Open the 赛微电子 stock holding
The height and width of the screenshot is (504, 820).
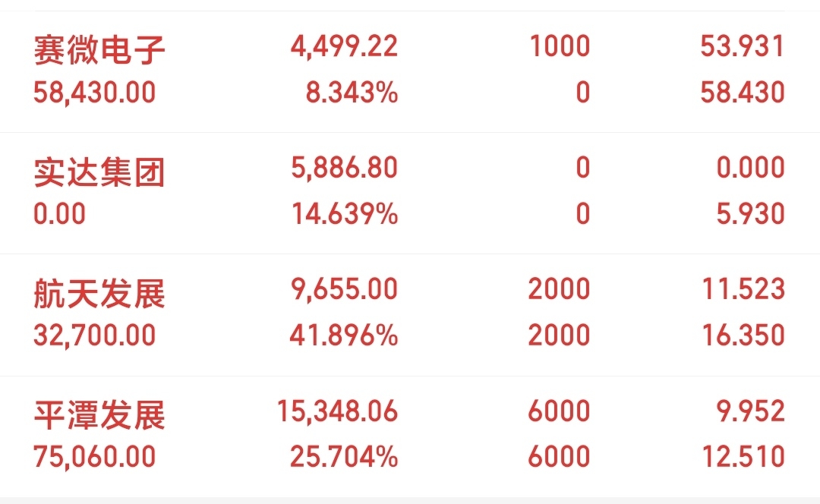(x=99, y=50)
